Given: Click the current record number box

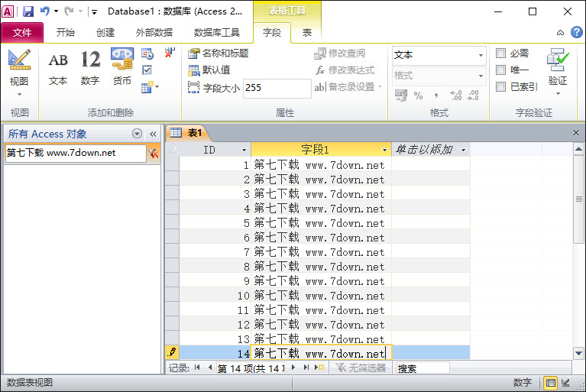Looking at the screenshot, I should pos(251,368).
